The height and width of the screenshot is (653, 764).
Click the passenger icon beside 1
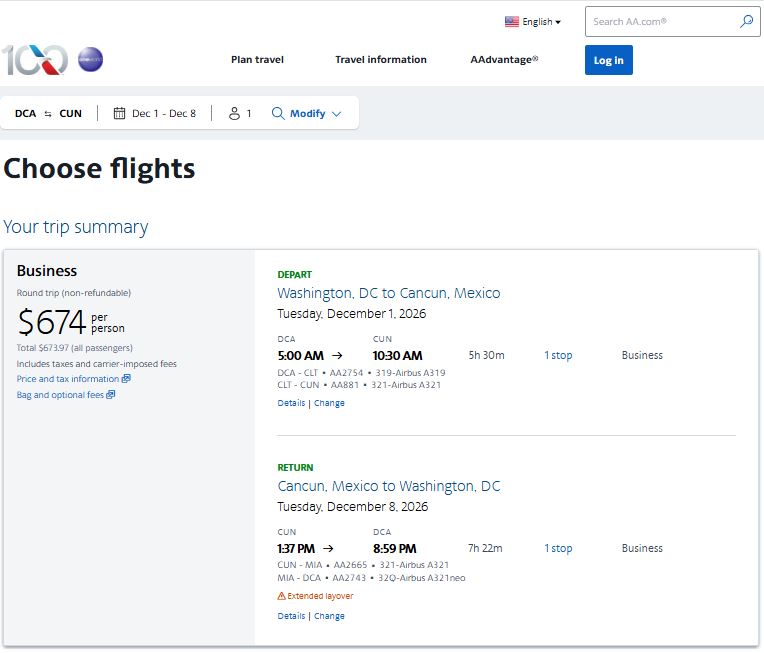coord(234,113)
